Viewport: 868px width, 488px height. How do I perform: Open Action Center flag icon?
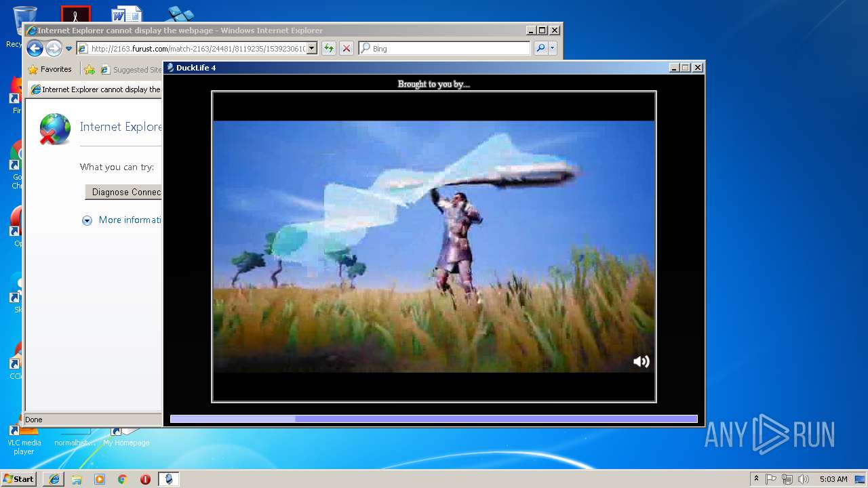(771, 479)
